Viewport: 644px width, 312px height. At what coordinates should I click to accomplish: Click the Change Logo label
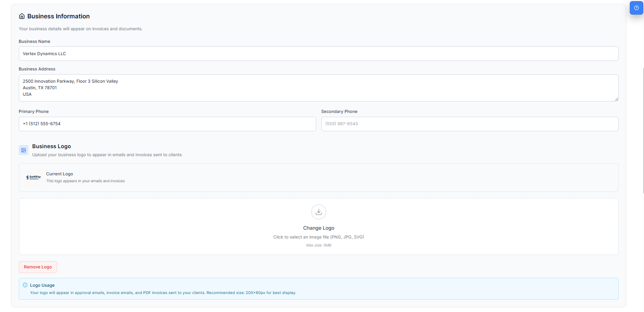point(319,228)
